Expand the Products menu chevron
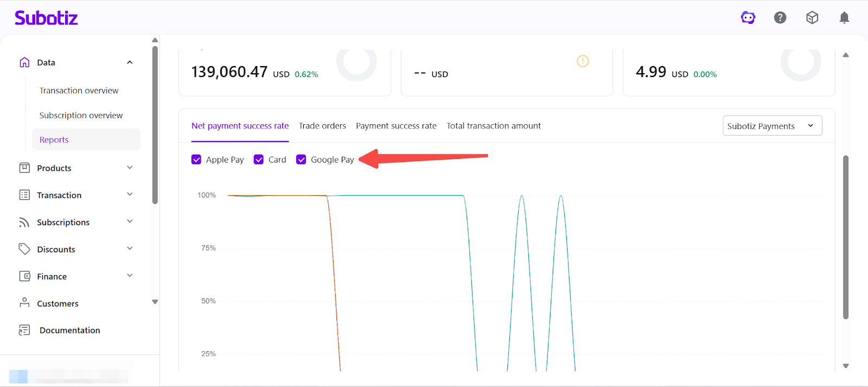 point(130,167)
